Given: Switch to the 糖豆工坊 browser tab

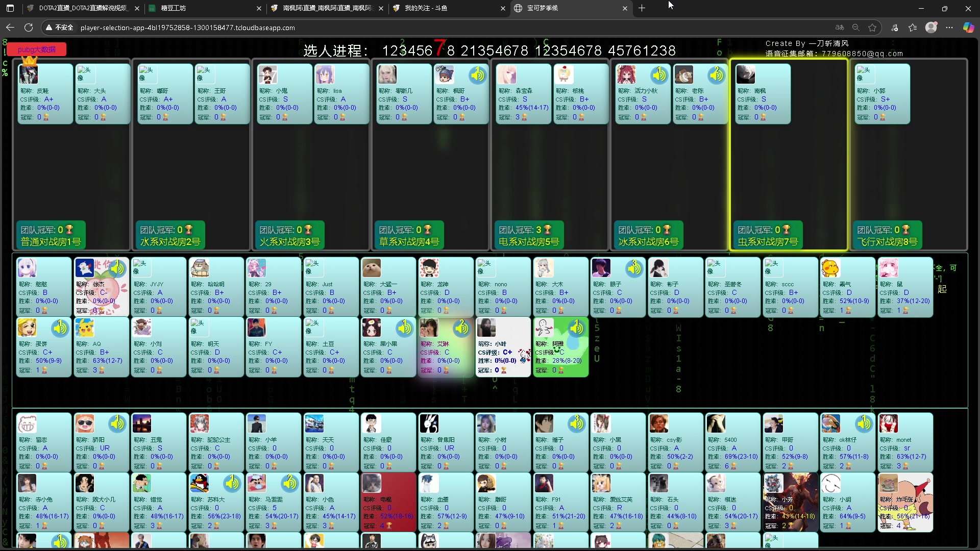Looking at the screenshot, I should click(204, 8).
